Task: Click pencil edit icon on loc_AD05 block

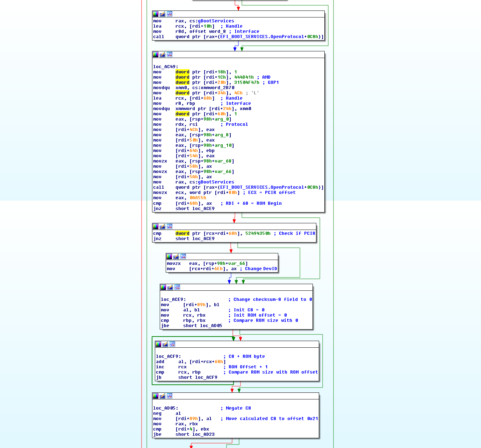Action: click(163, 396)
